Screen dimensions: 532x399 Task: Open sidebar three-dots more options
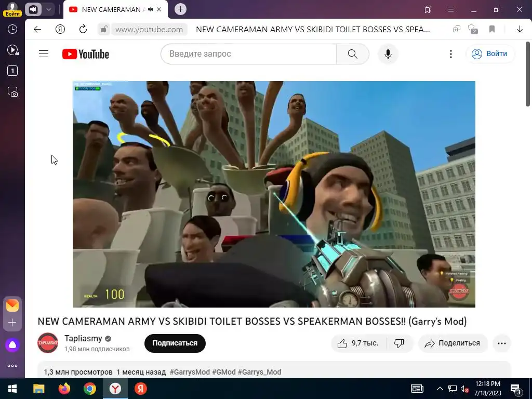click(x=12, y=366)
